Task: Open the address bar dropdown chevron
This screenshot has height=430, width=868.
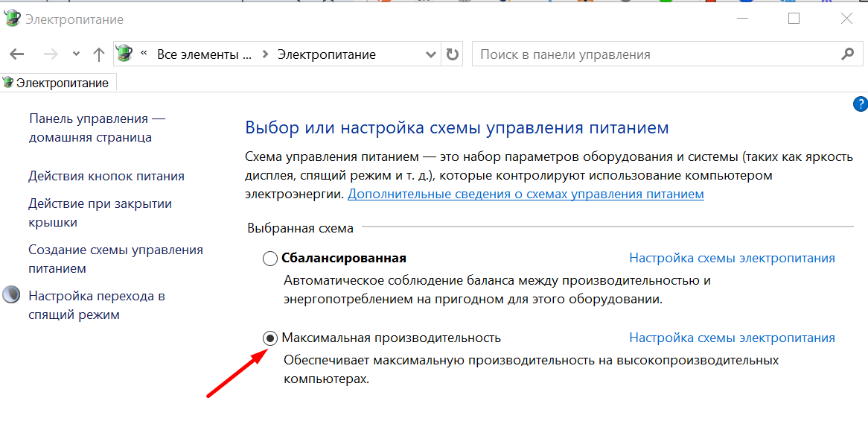Action: 430,53
